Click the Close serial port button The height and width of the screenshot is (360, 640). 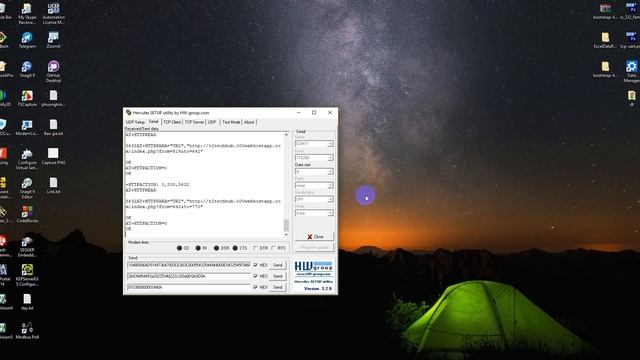point(314,237)
